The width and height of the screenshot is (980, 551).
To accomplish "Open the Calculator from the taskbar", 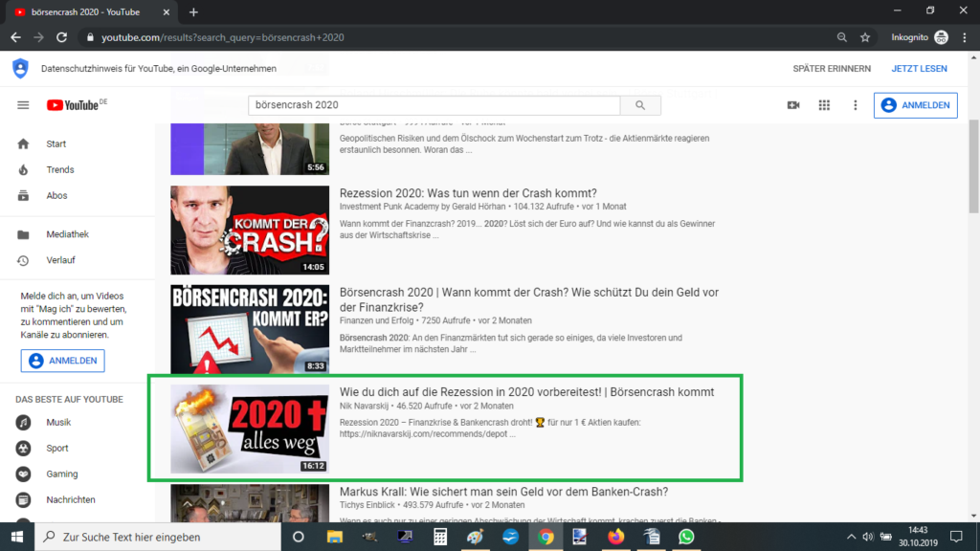I will click(x=440, y=537).
